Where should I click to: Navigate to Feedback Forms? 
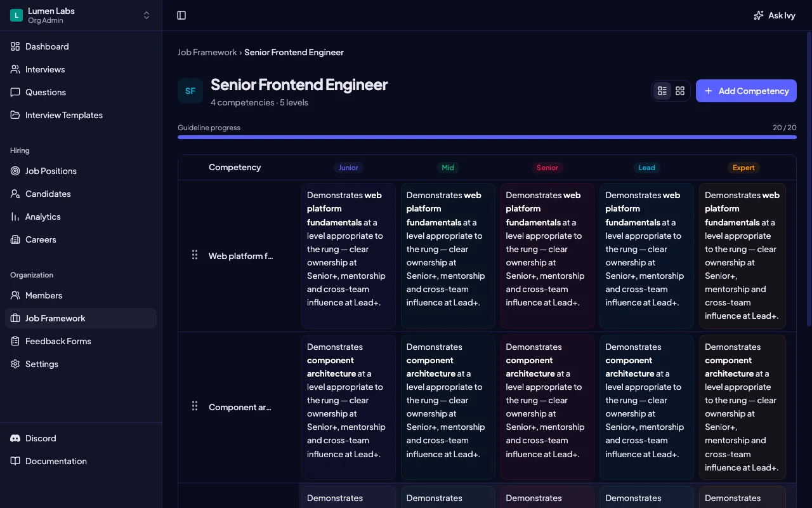(81, 341)
